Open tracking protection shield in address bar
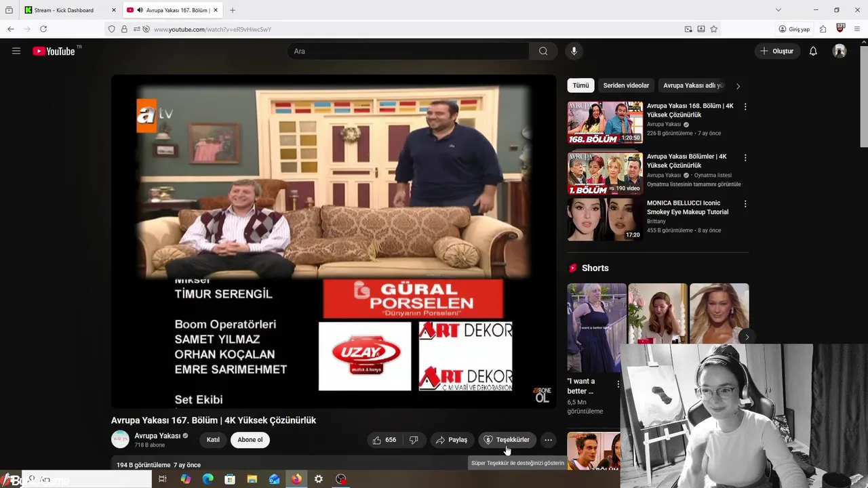Screen dimensions: 868x488 point(112,29)
